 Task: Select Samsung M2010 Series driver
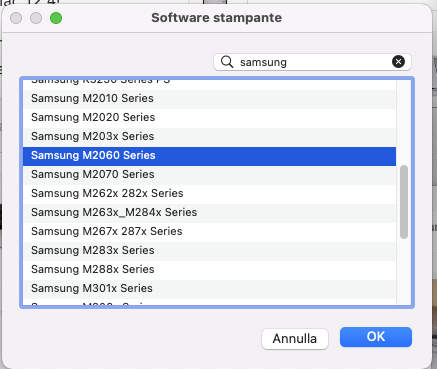click(209, 98)
